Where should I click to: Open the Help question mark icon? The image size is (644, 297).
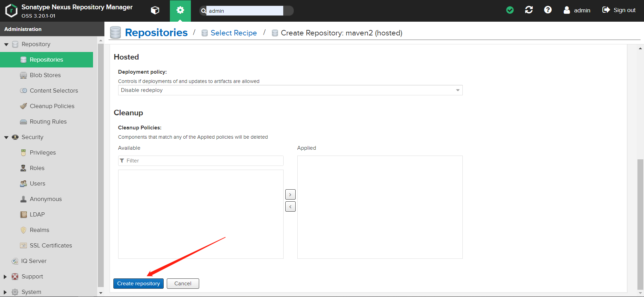tap(548, 10)
